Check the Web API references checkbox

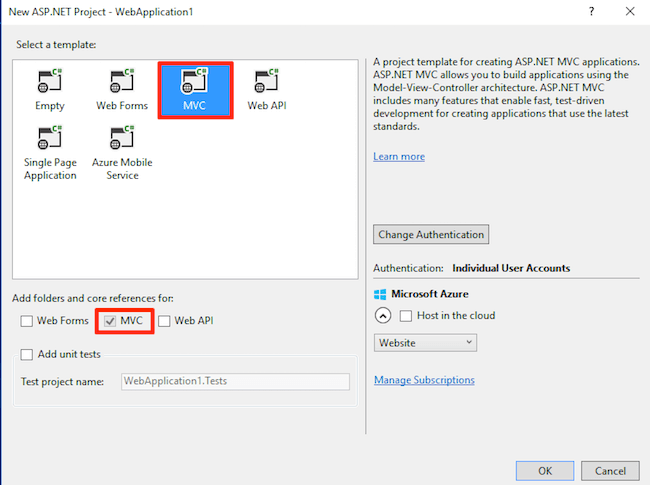point(164,321)
